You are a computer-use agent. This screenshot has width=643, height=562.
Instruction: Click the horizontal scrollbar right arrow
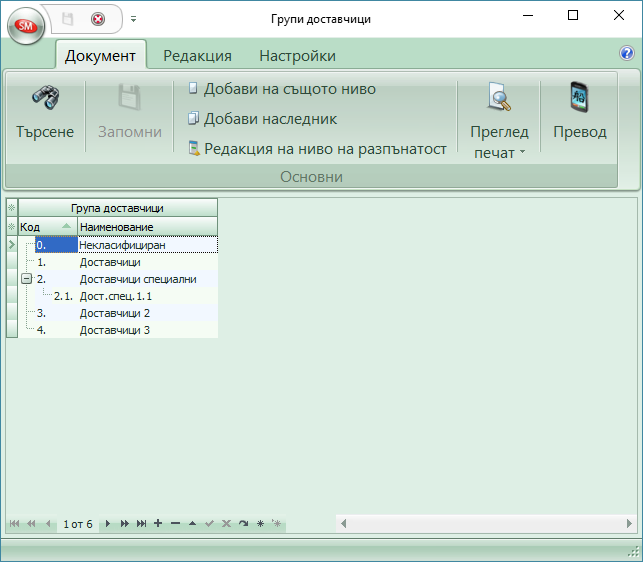(x=629, y=523)
